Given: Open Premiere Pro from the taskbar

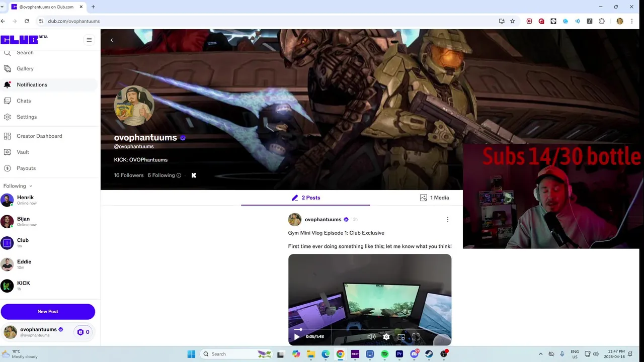Looking at the screenshot, I should coord(399,354).
